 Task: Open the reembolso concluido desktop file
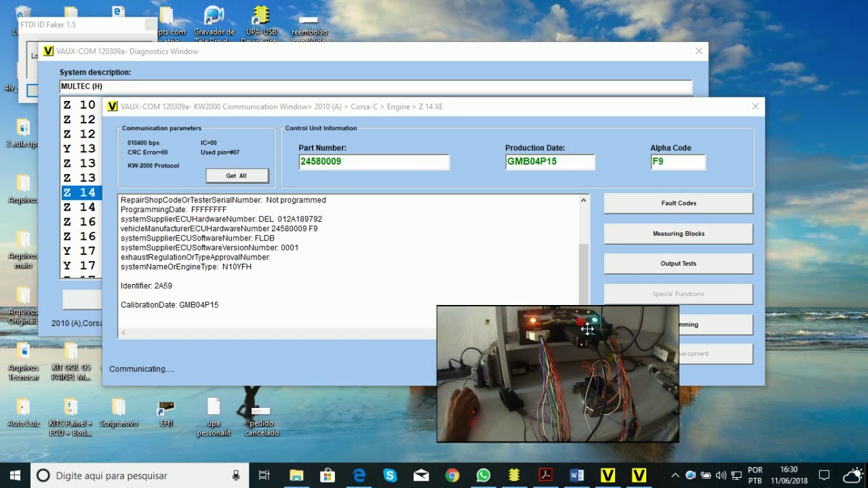[309, 26]
